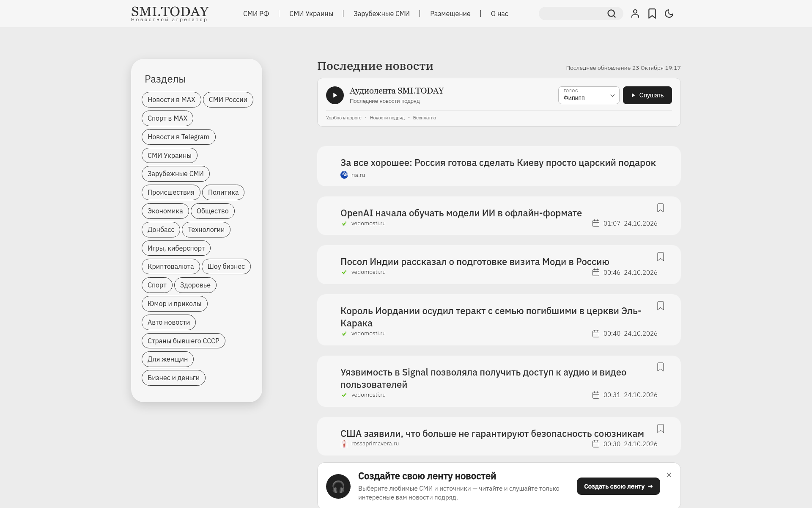Open OpenAI начала обучать модели headline
Image resolution: width=812 pixels, height=508 pixels.
461,213
